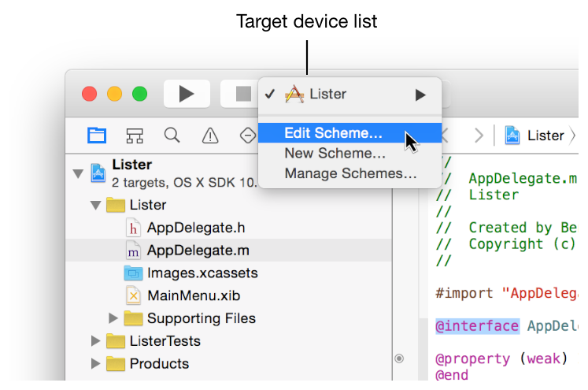Open the Find navigator magnifier icon
588x390 pixels.
(172, 136)
